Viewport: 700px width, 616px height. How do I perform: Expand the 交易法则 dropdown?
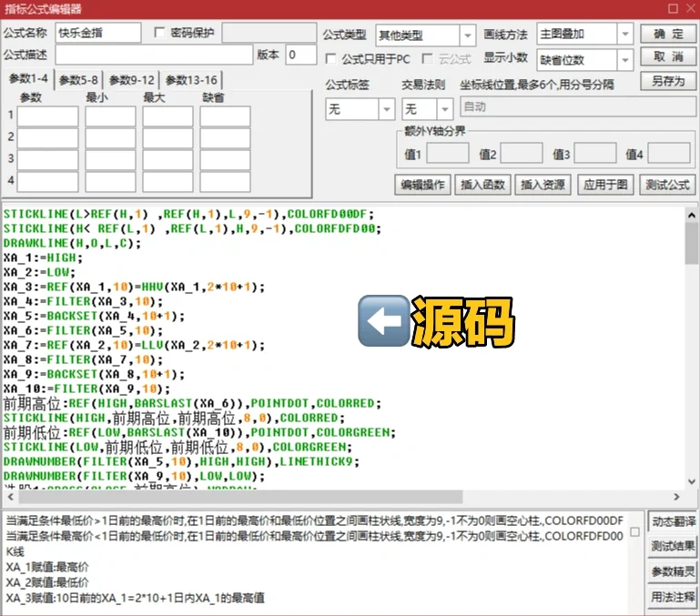pyautogui.click(x=444, y=109)
